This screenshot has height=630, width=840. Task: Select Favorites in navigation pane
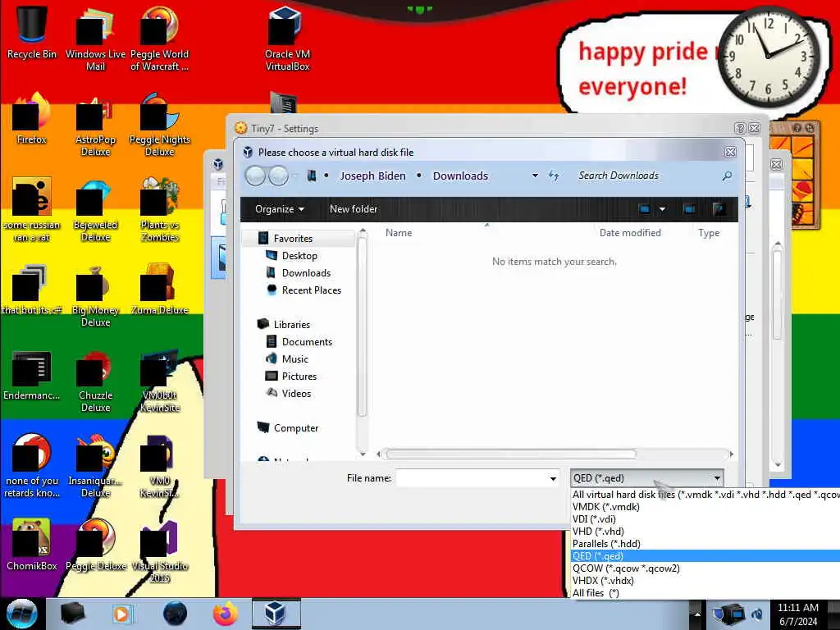click(293, 239)
